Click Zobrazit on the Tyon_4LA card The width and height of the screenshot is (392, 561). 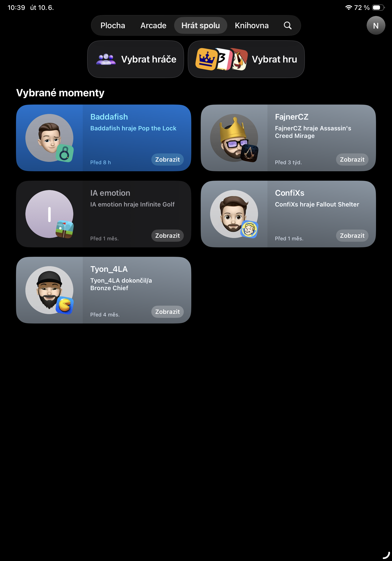(167, 312)
